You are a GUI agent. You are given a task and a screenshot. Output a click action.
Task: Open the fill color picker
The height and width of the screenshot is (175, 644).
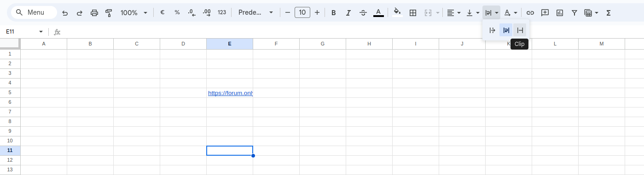(x=397, y=13)
